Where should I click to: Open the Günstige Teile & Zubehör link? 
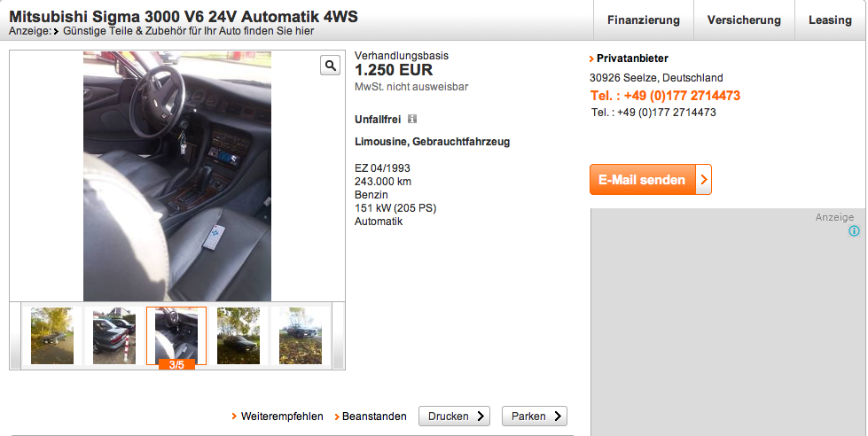coord(188,31)
